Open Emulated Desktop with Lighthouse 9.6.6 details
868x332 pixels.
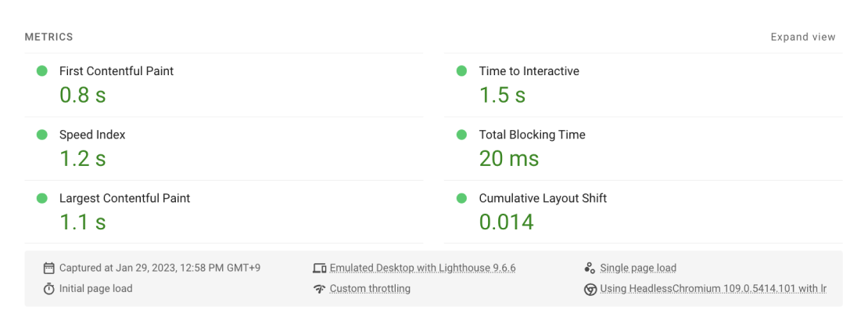pos(422,269)
